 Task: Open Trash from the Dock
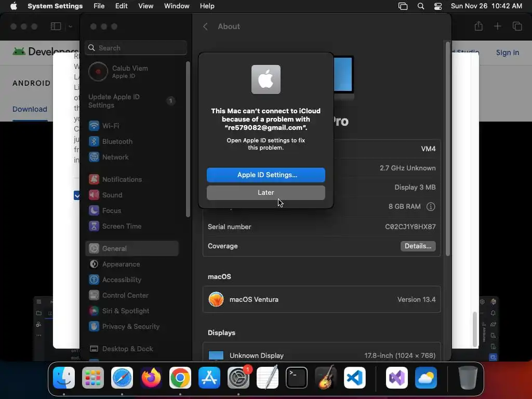[x=468, y=378]
